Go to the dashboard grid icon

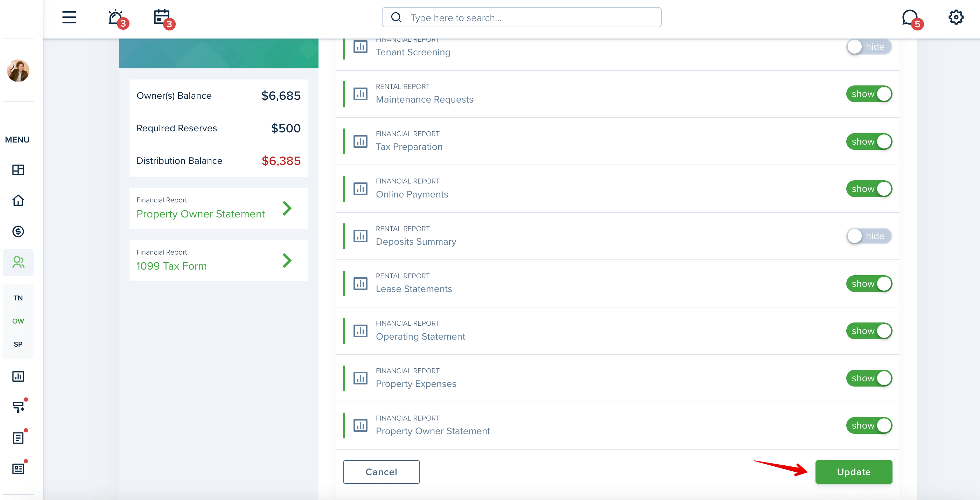(x=18, y=170)
